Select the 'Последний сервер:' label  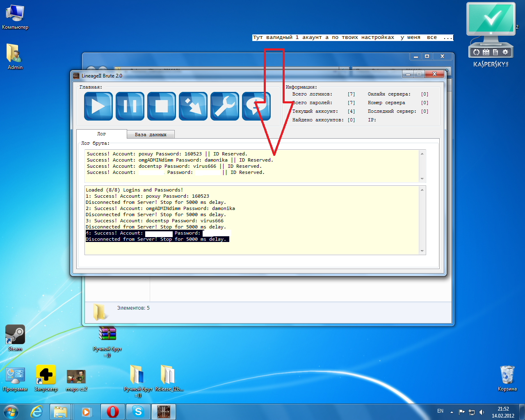pyautogui.click(x=392, y=112)
